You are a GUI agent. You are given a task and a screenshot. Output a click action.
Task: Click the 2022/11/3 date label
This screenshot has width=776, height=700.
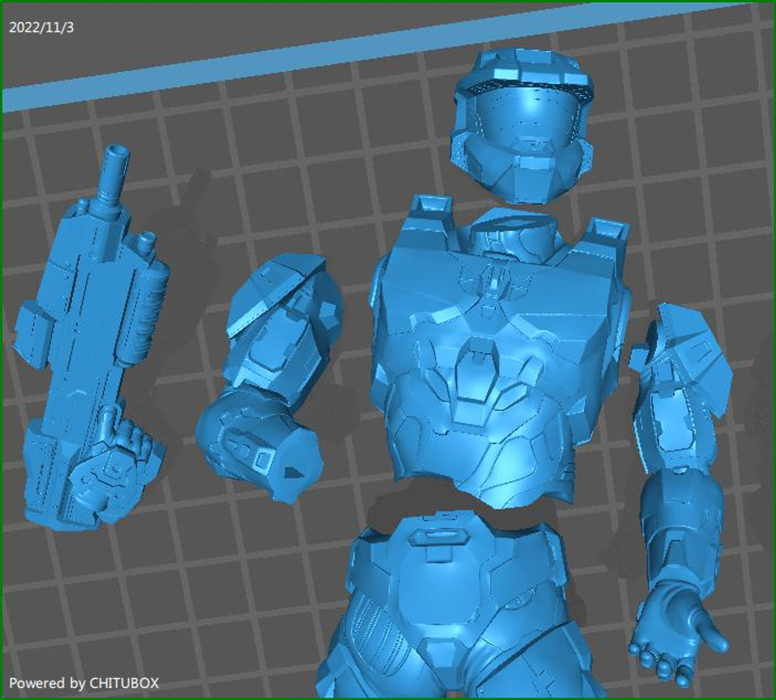(x=42, y=27)
